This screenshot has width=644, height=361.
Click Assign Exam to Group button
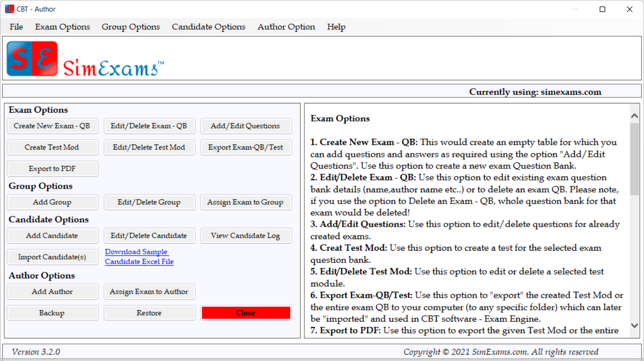point(246,202)
